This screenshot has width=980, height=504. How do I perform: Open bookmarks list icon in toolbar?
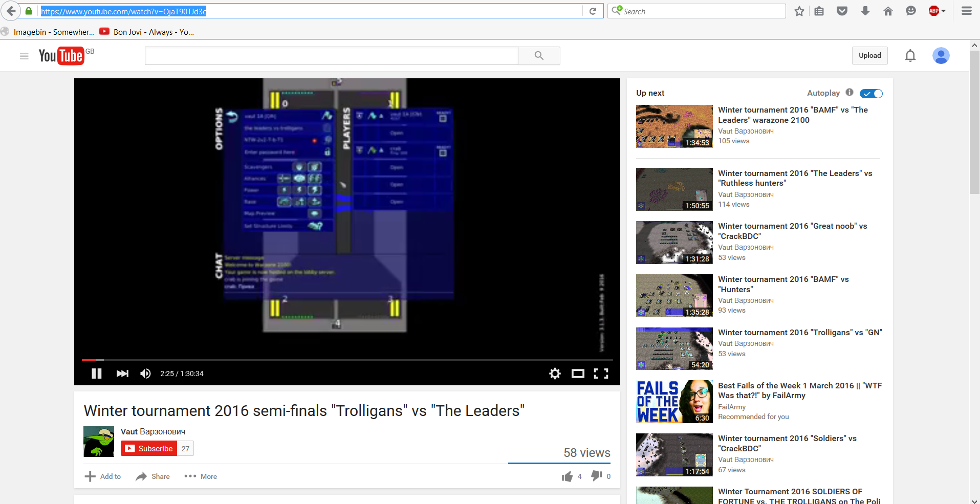coord(819,11)
